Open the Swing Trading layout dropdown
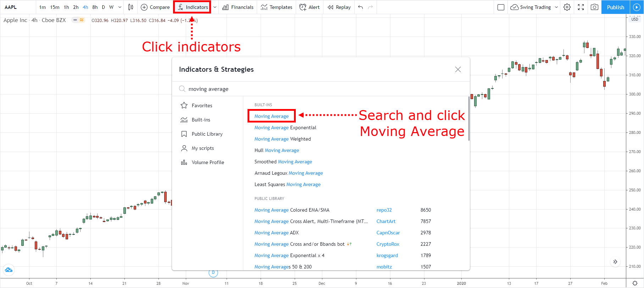This screenshot has height=288, width=644. pyautogui.click(x=556, y=7)
